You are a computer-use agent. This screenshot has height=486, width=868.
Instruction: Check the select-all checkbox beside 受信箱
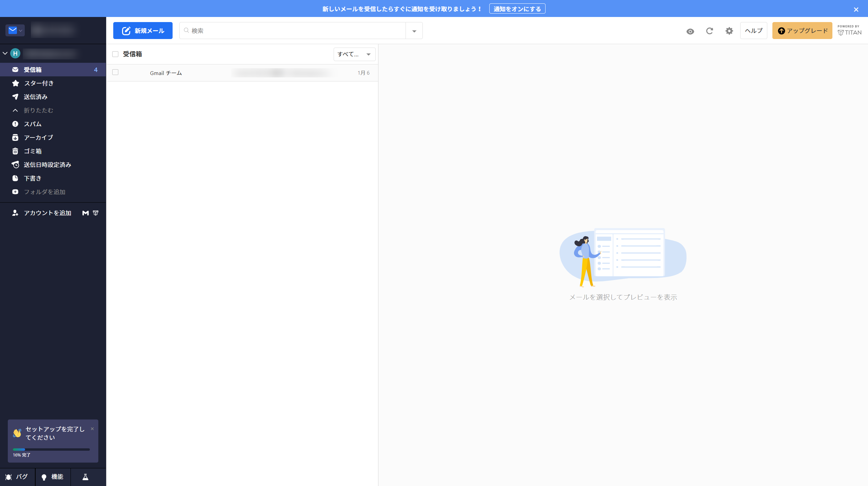pyautogui.click(x=115, y=54)
